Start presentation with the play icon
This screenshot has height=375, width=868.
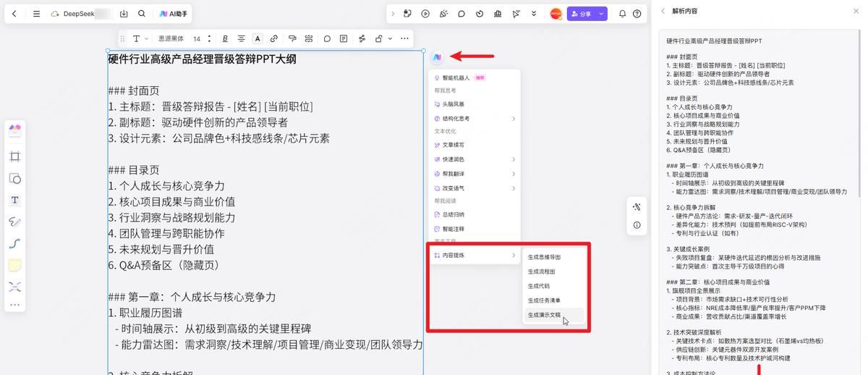coord(425,14)
